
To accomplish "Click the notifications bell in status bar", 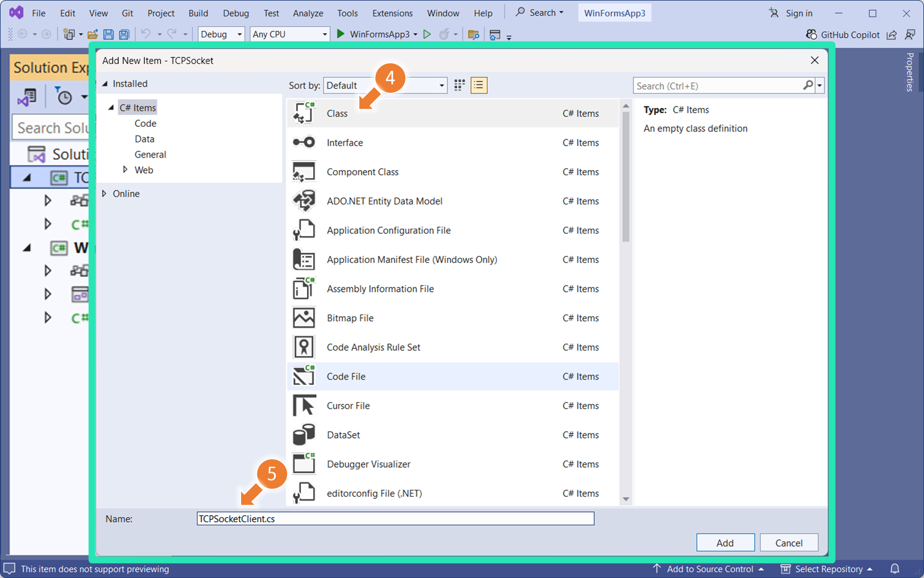I will click(x=894, y=569).
